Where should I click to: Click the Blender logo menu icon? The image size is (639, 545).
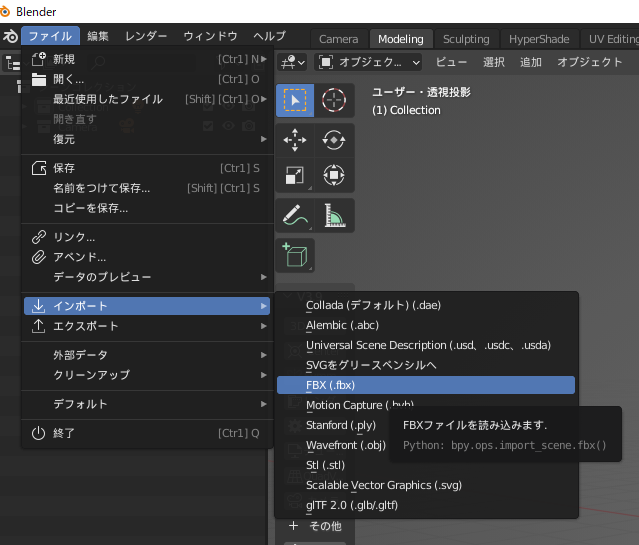click(10, 37)
